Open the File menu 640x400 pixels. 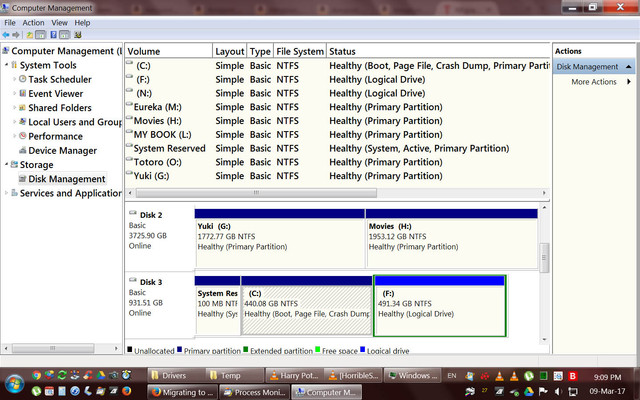[10, 23]
